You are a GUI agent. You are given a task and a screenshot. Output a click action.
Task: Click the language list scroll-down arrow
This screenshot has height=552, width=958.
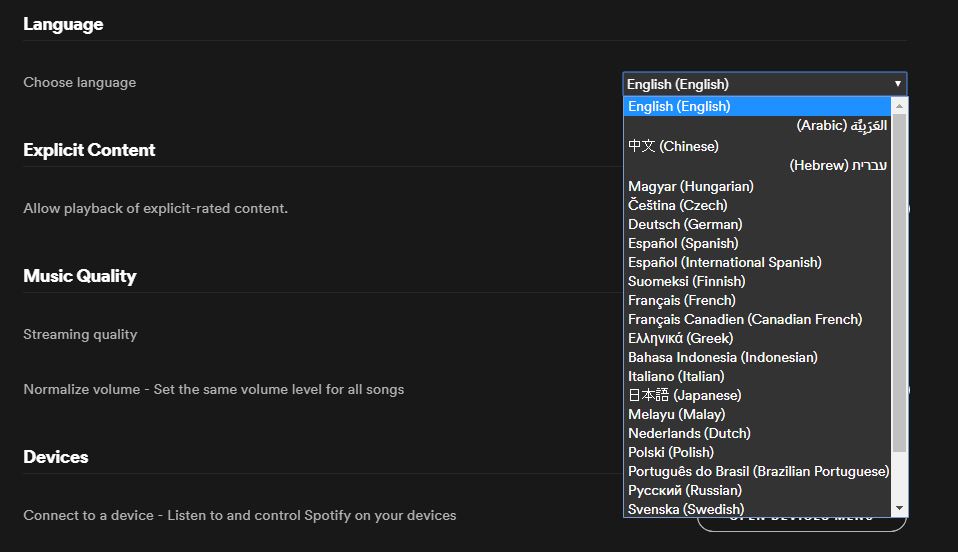(899, 509)
